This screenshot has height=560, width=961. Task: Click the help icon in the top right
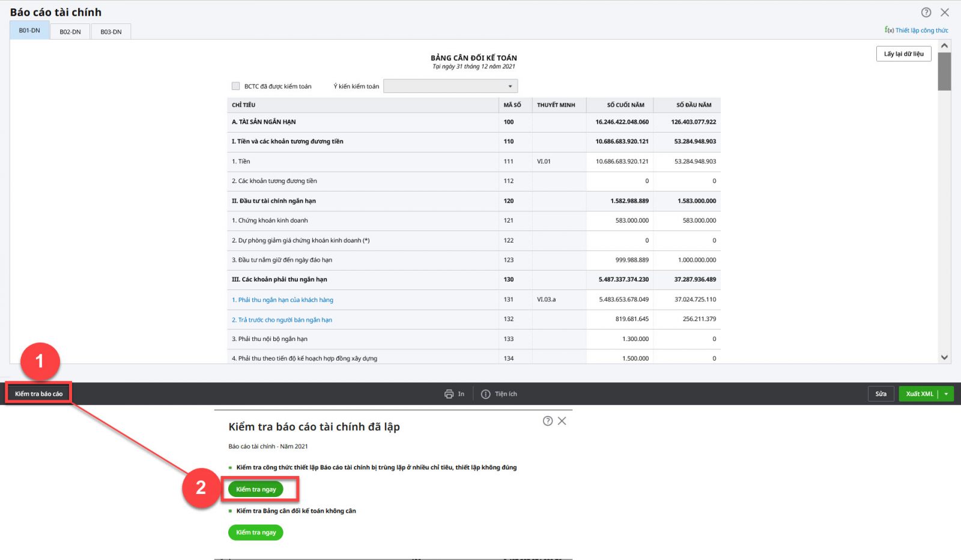tap(926, 13)
